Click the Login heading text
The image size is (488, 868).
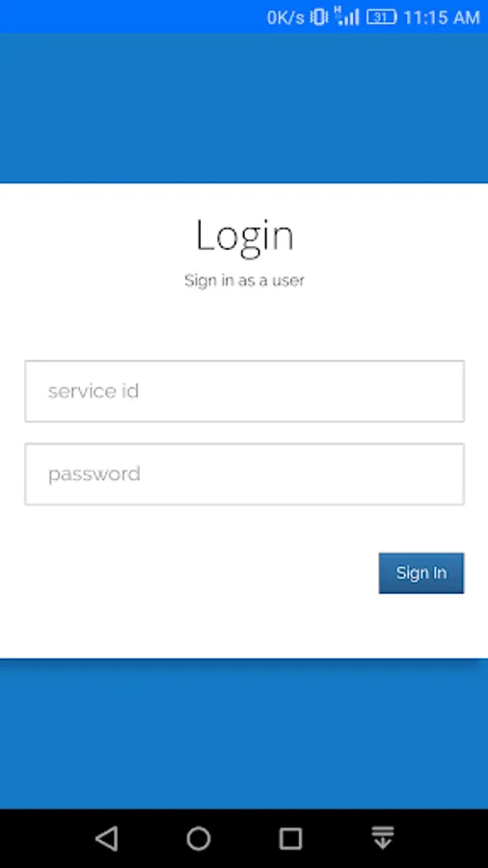(245, 236)
